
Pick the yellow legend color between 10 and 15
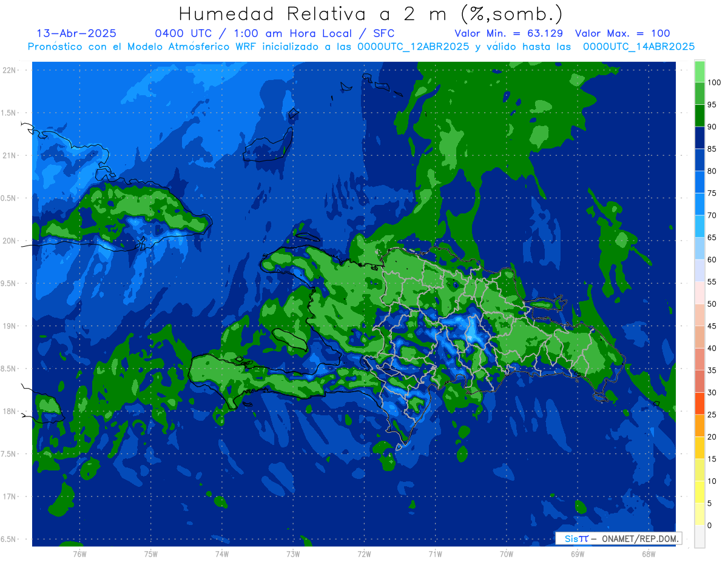(x=699, y=470)
